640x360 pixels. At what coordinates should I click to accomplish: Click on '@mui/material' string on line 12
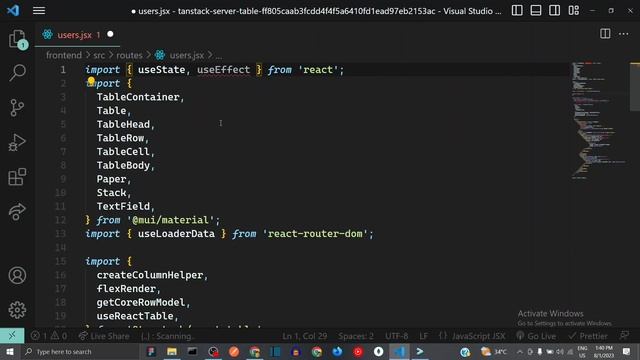coord(171,220)
